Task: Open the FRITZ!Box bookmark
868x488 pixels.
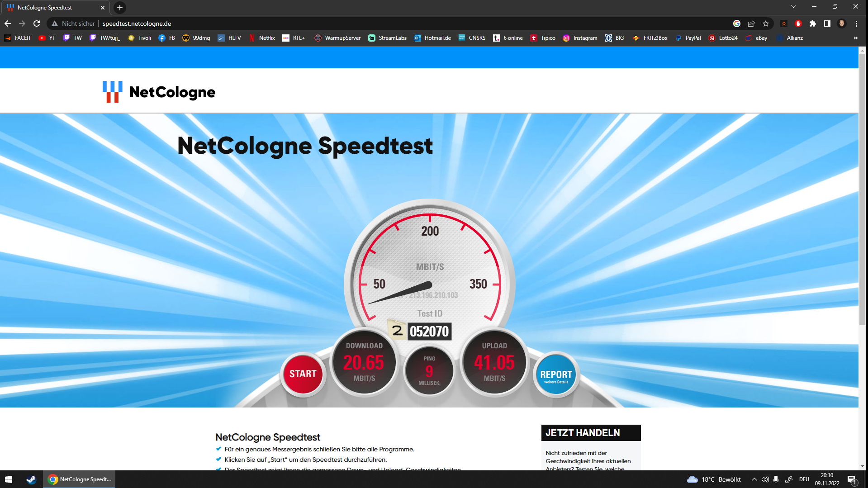Action: [x=650, y=38]
